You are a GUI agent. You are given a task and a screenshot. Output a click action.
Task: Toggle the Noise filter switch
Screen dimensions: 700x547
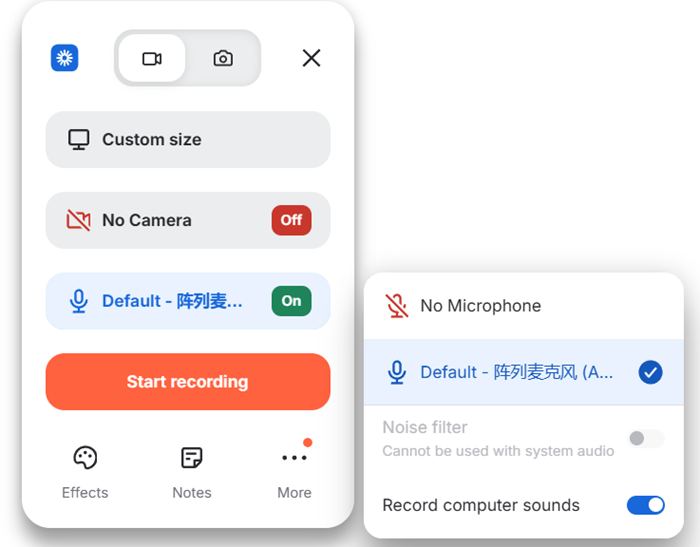click(646, 438)
